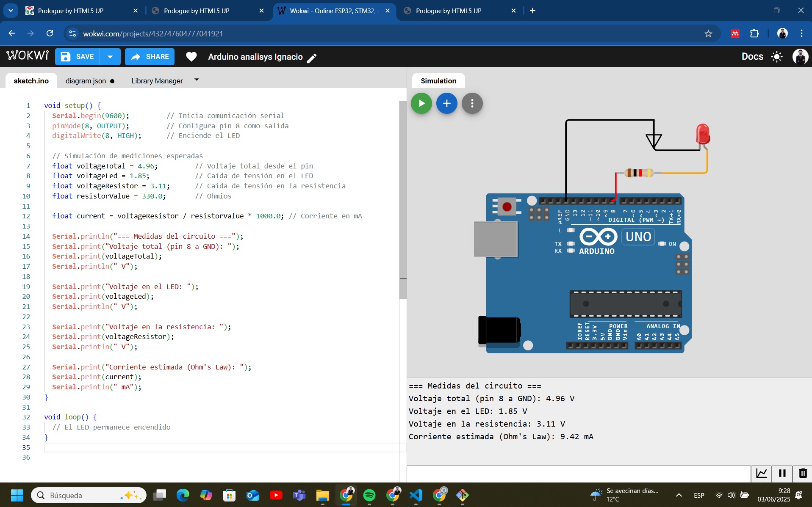This screenshot has height=507, width=812.
Task: Edit the project title with the pencil icon
Action: (312, 58)
